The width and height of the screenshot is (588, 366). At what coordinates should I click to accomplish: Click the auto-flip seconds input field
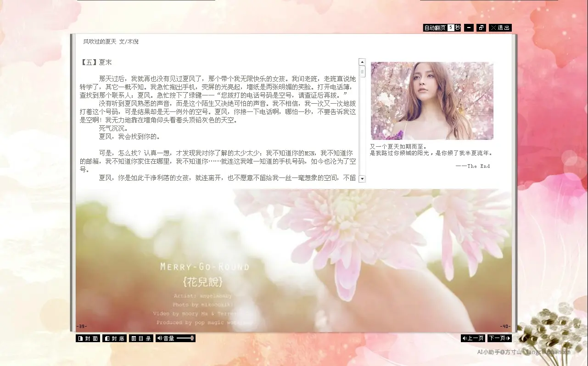pyautogui.click(x=451, y=28)
